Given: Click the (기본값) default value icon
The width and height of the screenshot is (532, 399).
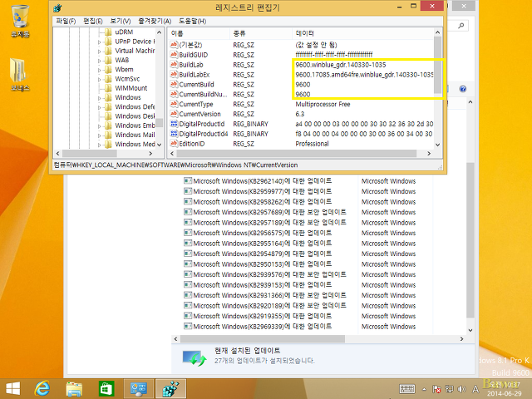Looking at the screenshot, I should tap(174, 45).
